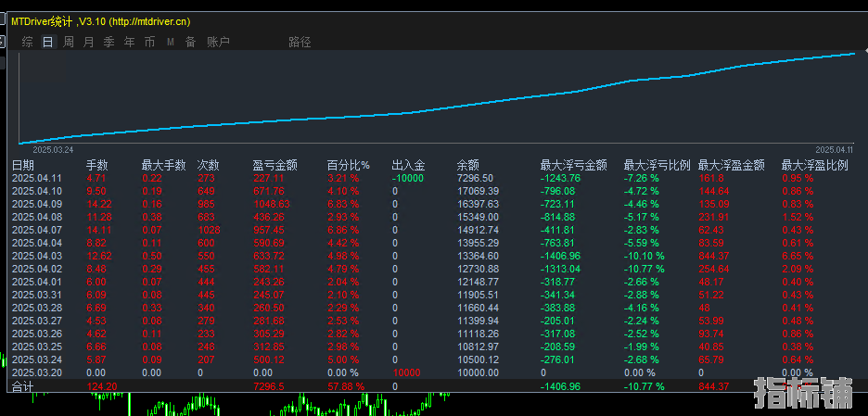This screenshot has height=416, width=868.
Task: Select the 2025.04.03 date cell
Action: pos(36,256)
